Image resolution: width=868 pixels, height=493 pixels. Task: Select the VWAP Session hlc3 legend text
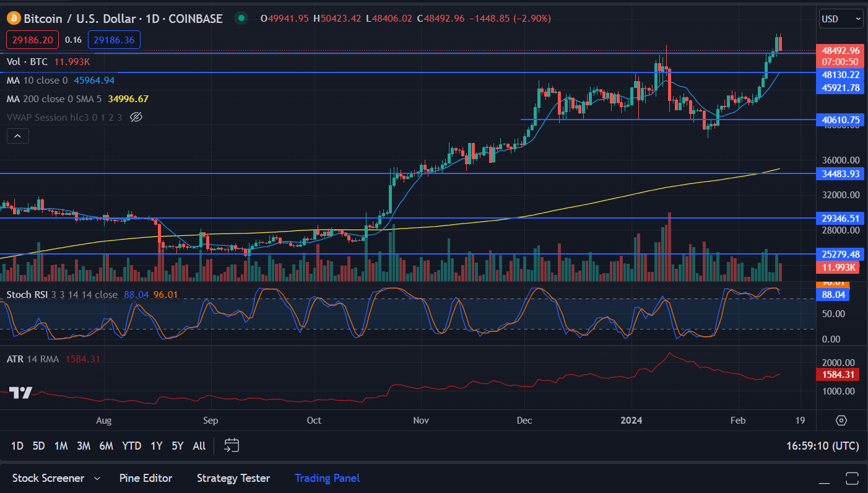coord(64,117)
